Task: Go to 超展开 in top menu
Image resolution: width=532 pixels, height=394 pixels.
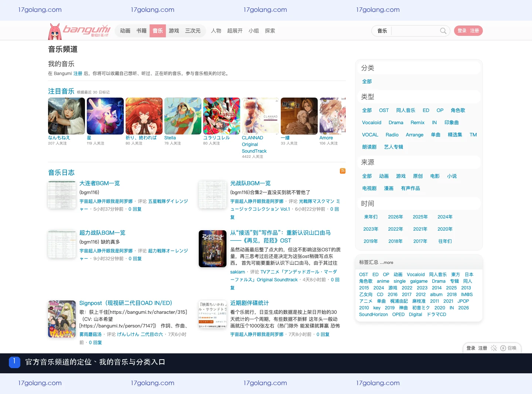Action: 235,31
